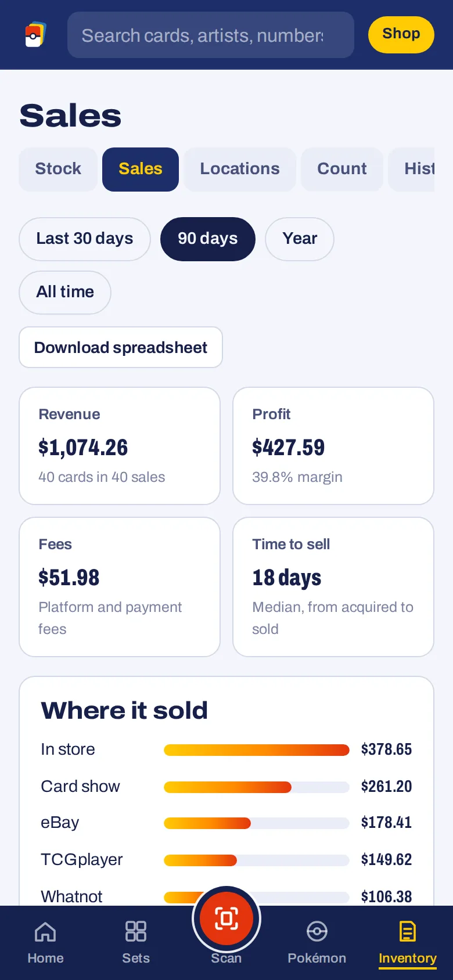The width and height of the screenshot is (453, 980).
Task: Click the $261.20 amount
Action: (386, 787)
